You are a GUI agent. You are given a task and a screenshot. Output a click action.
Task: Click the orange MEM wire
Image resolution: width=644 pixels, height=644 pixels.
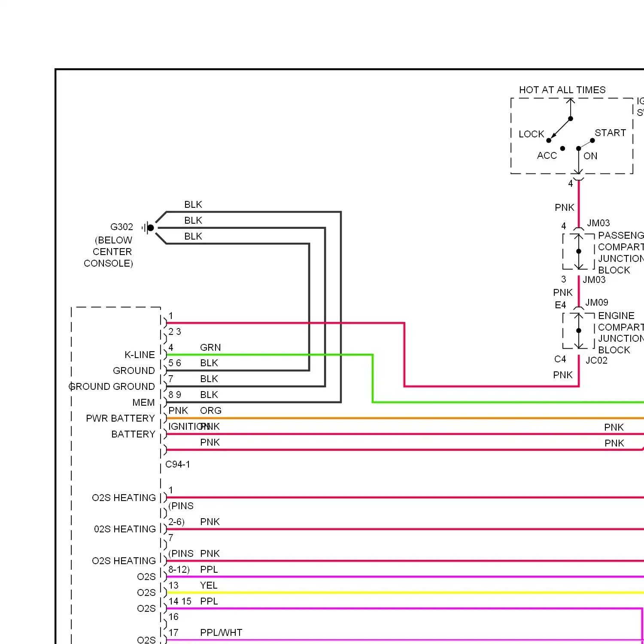coord(405,418)
